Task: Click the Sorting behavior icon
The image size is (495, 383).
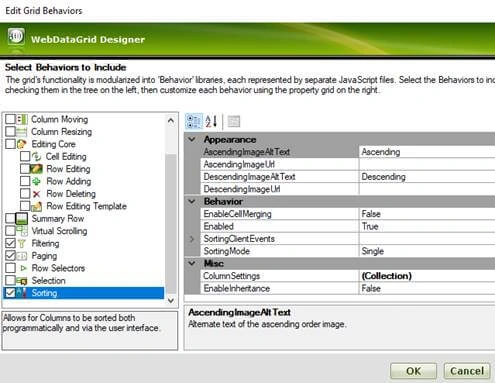Action: point(22,293)
